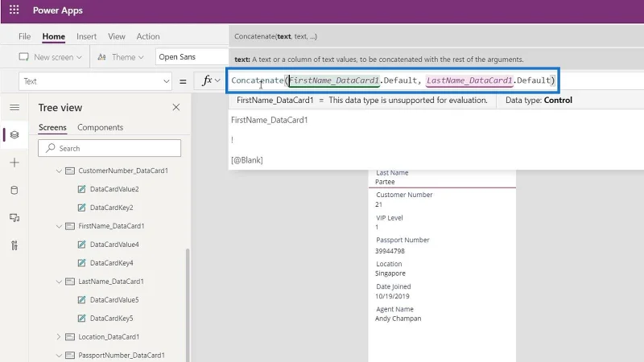
Task: Click the Location value Singapore
Action: (x=390, y=274)
